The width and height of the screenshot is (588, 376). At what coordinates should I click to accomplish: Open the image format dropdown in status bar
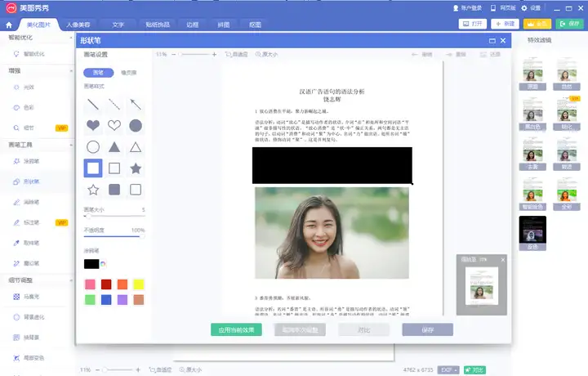[448, 370]
